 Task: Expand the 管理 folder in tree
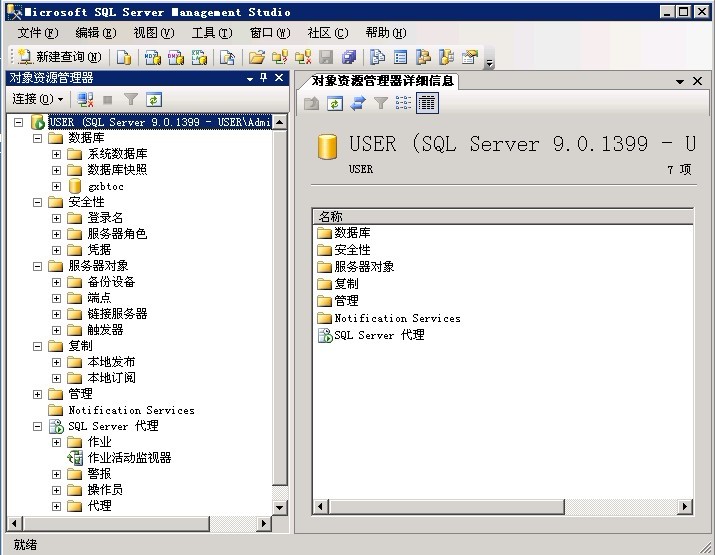click(37, 394)
